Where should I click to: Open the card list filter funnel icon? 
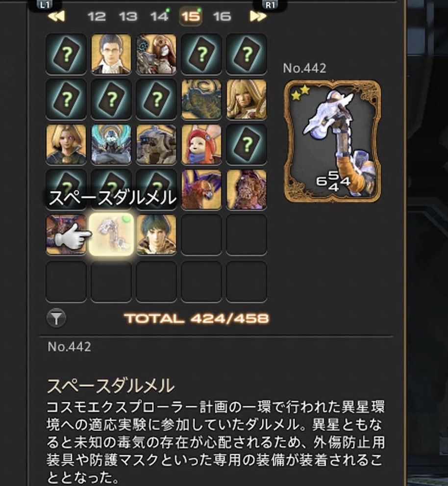56,318
